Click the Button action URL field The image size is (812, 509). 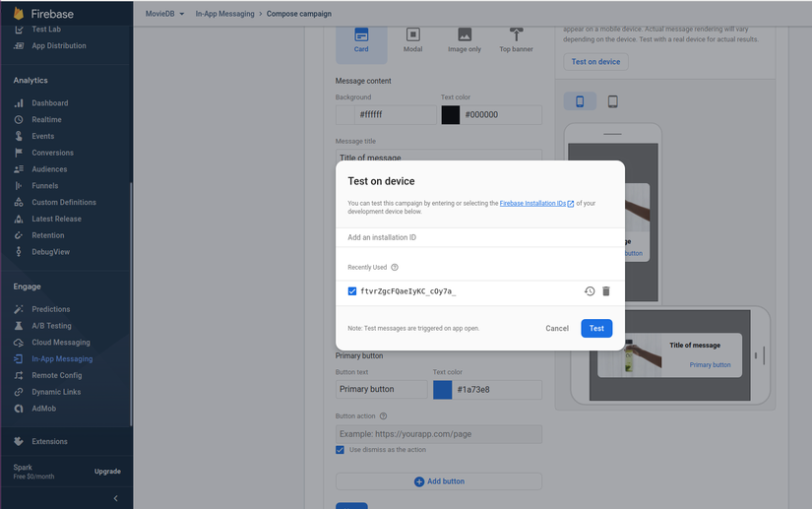439,434
